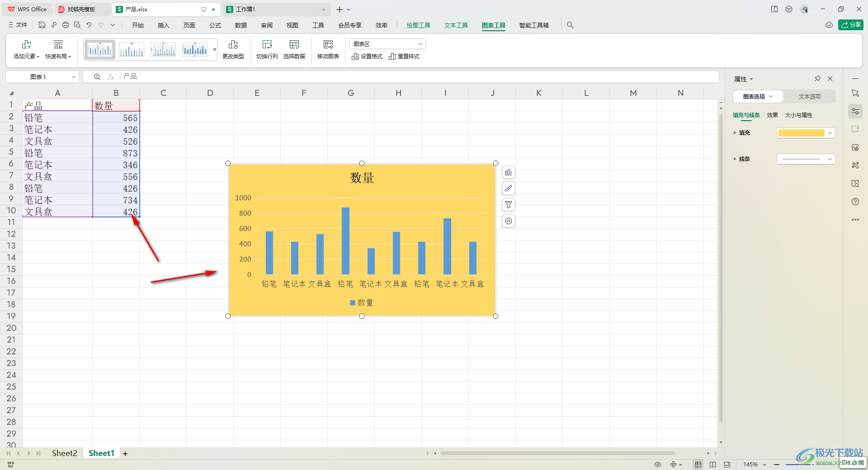
Task: Toggle eye protection mode in status bar
Action: (x=658, y=464)
